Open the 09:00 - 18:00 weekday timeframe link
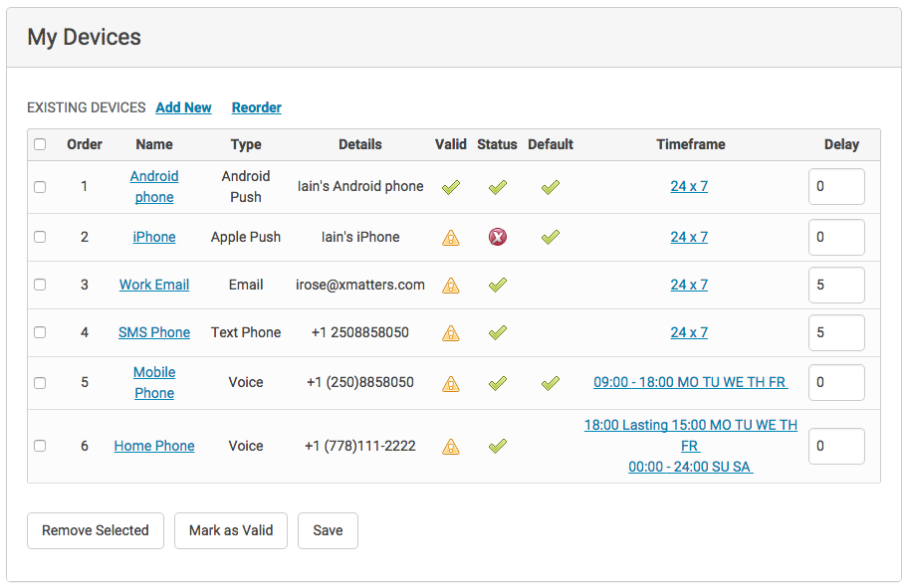 tap(690, 382)
